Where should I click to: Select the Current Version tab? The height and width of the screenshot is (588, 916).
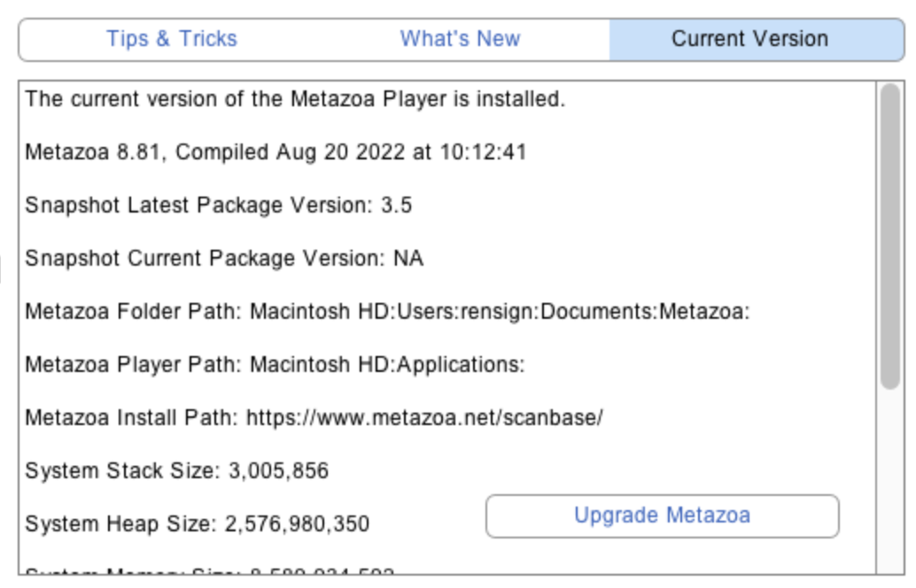point(749,39)
